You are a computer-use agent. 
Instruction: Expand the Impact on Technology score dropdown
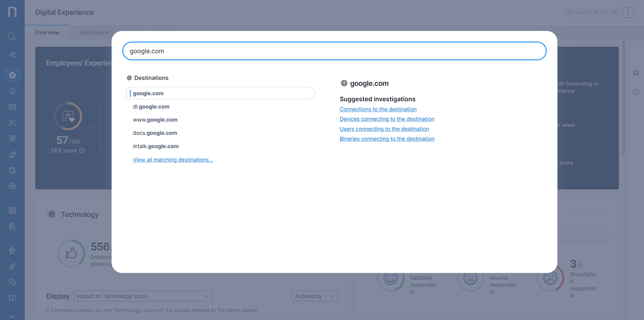point(143,296)
